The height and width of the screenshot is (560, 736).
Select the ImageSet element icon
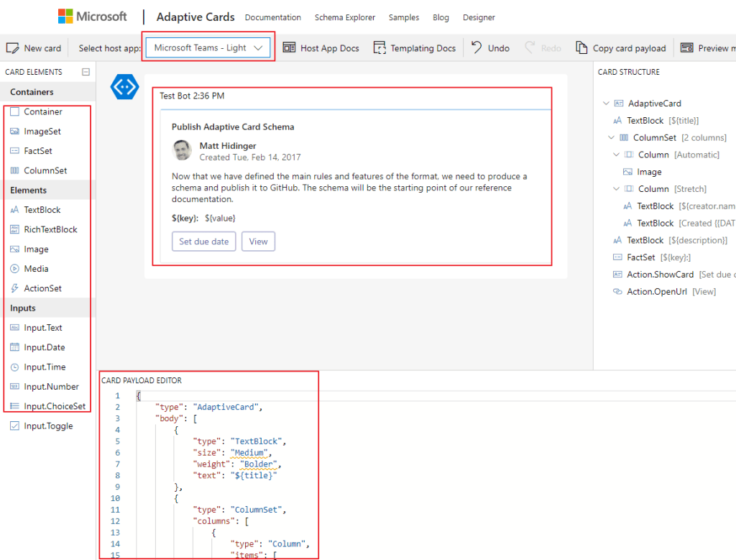(15, 132)
